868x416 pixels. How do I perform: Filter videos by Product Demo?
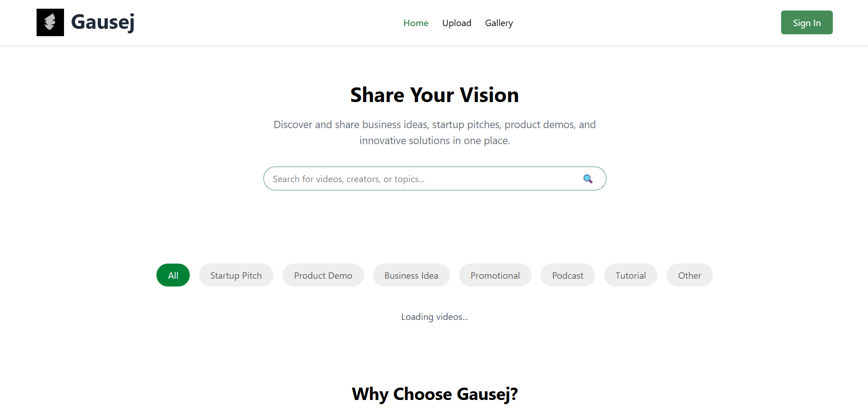323,276
